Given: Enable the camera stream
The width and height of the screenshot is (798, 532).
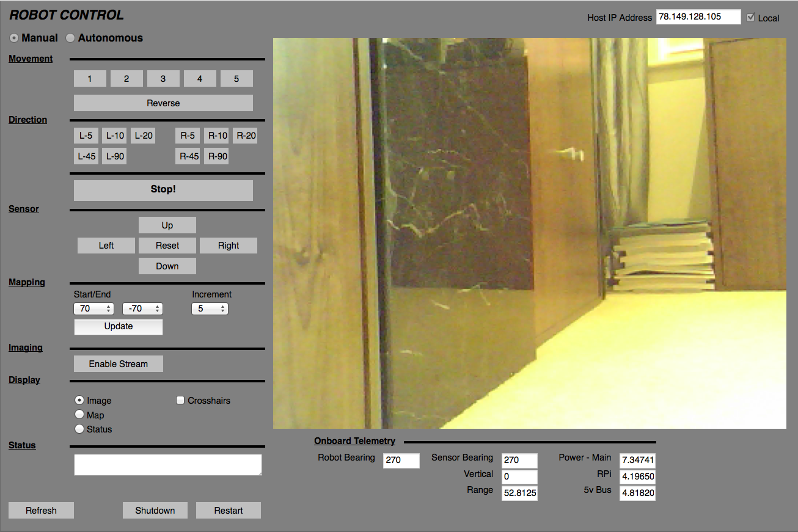Looking at the screenshot, I should (118, 363).
